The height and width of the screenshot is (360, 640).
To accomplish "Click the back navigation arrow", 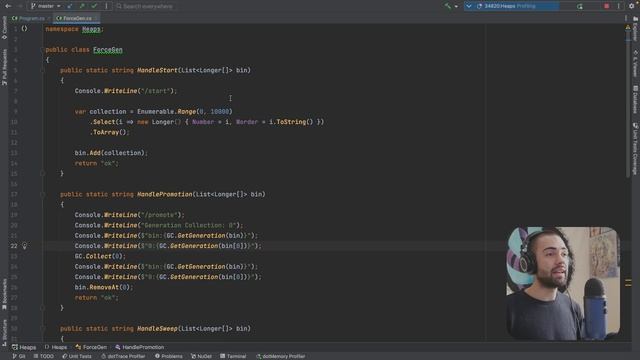I will coord(8,6).
